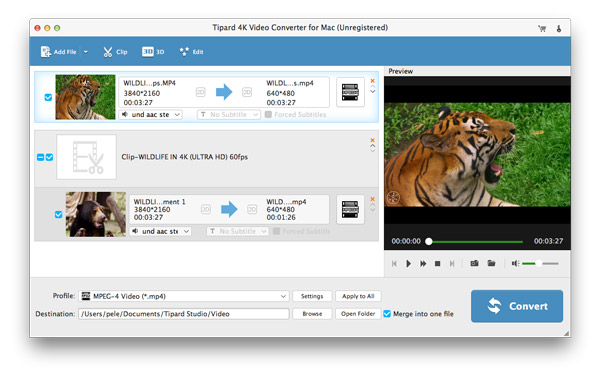The image size is (600, 378).
Task: Select the bear segment thumbnail
Action: pos(96,214)
